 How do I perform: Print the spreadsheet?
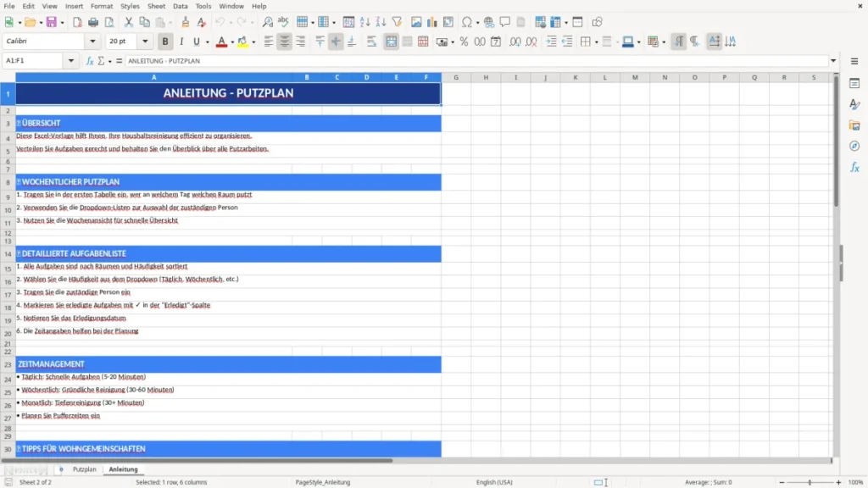[x=93, y=22]
